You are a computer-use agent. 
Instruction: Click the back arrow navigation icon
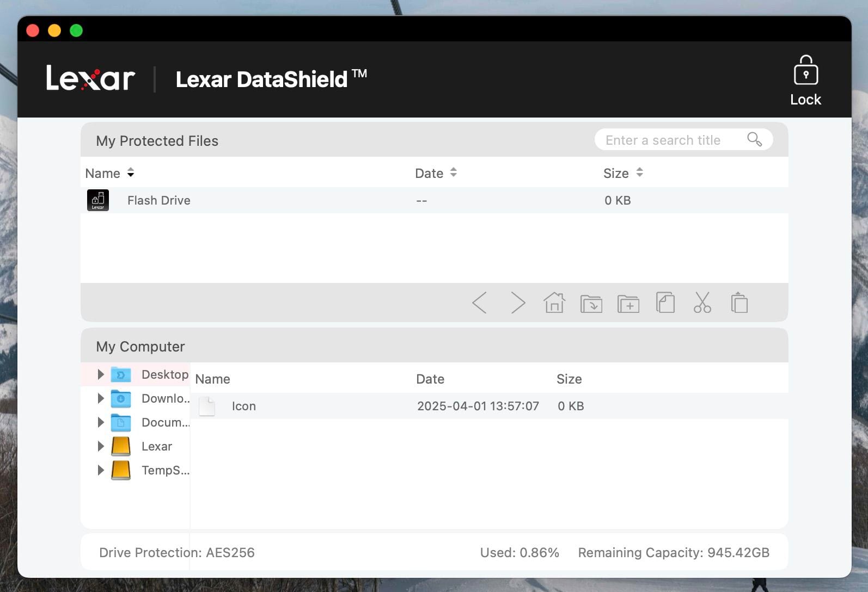[x=479, y=303]
